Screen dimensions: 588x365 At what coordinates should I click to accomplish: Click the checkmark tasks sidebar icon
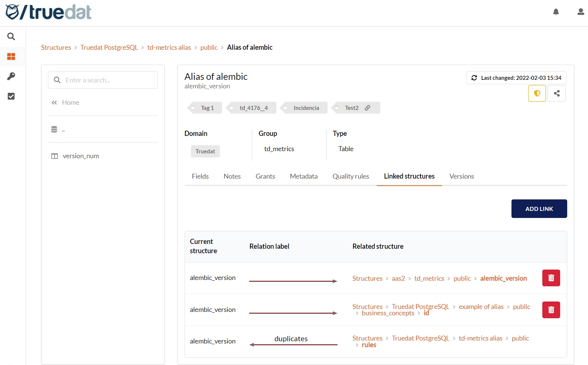coord(11,96)
